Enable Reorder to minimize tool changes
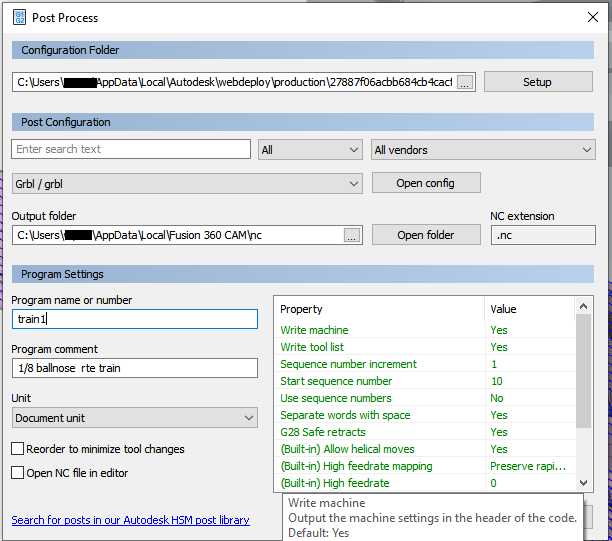Image resolution: width=612 pixels, height=541 pixels. click(x=18, y=449)
